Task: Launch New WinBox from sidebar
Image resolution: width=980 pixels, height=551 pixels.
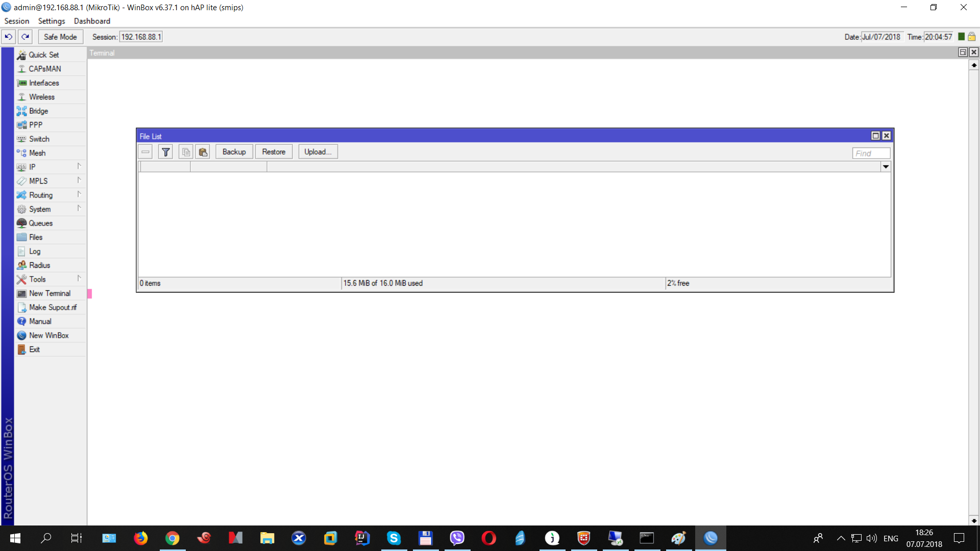Action: coord(51,335)
